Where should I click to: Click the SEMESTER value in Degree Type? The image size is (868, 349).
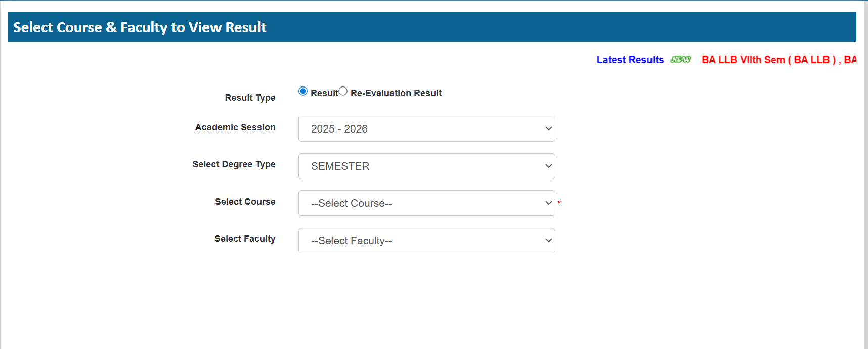tap(339, 166)
